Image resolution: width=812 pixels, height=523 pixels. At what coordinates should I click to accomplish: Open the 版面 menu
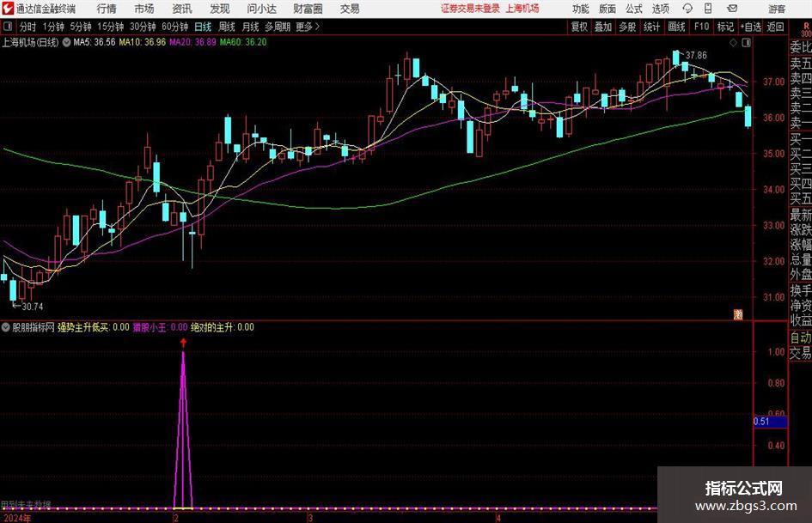607,9
